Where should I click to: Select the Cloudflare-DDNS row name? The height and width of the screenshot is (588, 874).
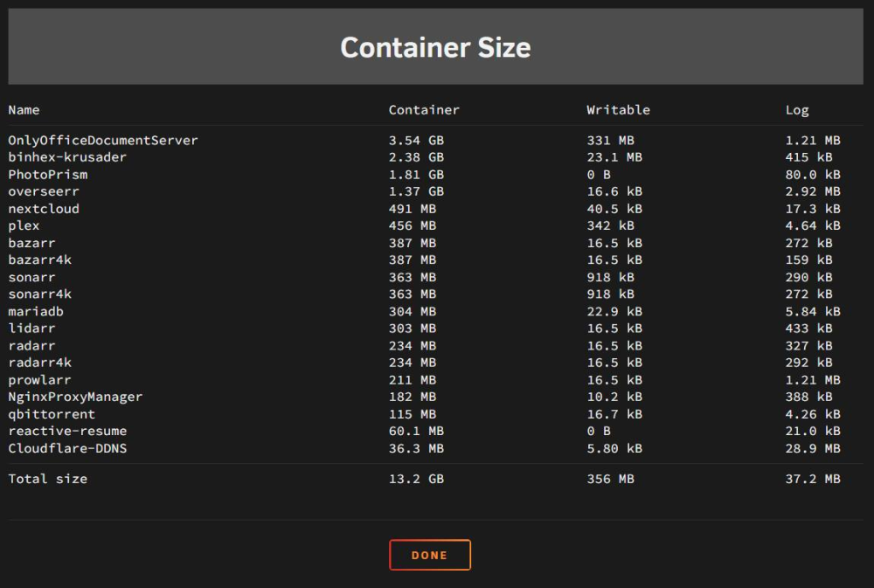click(x=67, y=448)
